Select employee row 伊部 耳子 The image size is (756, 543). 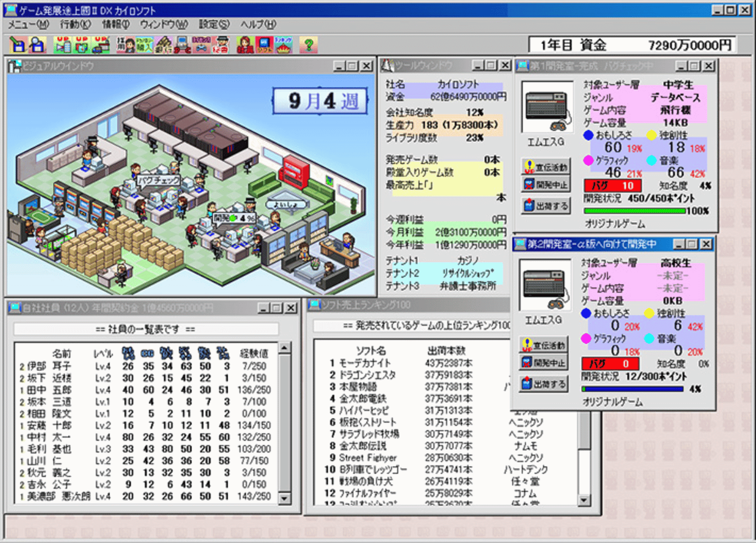(147, 366)
